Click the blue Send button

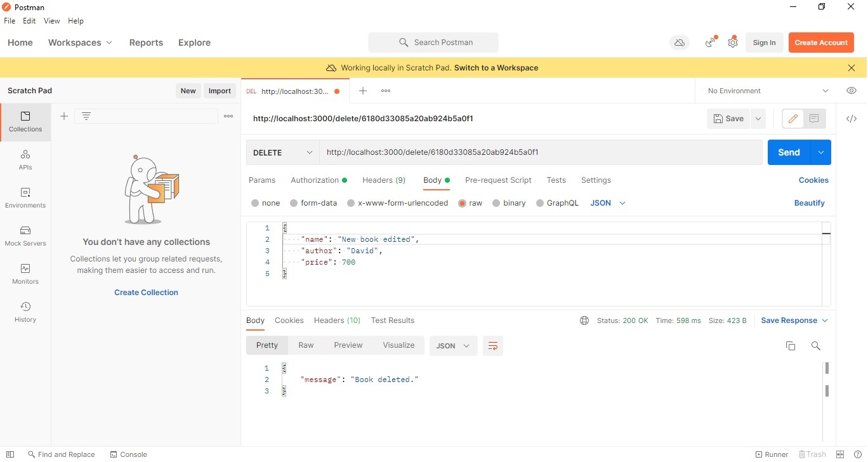pyautogui.click(x=789, y=152)
